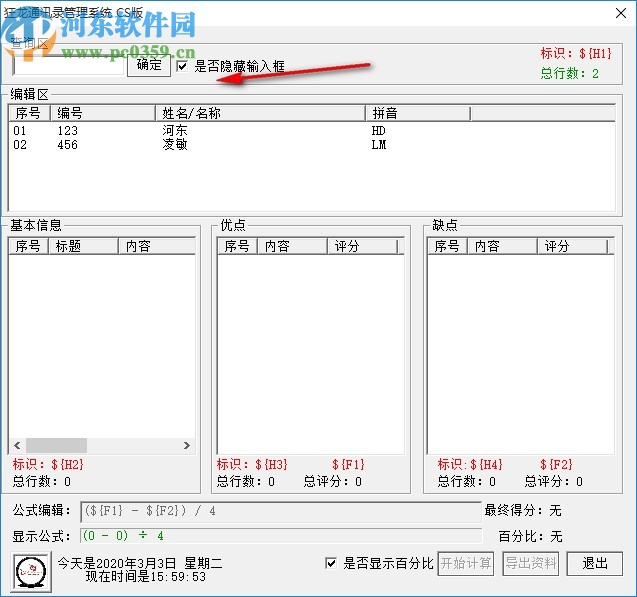
Task: Click the 编号 column header in 编辑区
Action: coord(103,113)
